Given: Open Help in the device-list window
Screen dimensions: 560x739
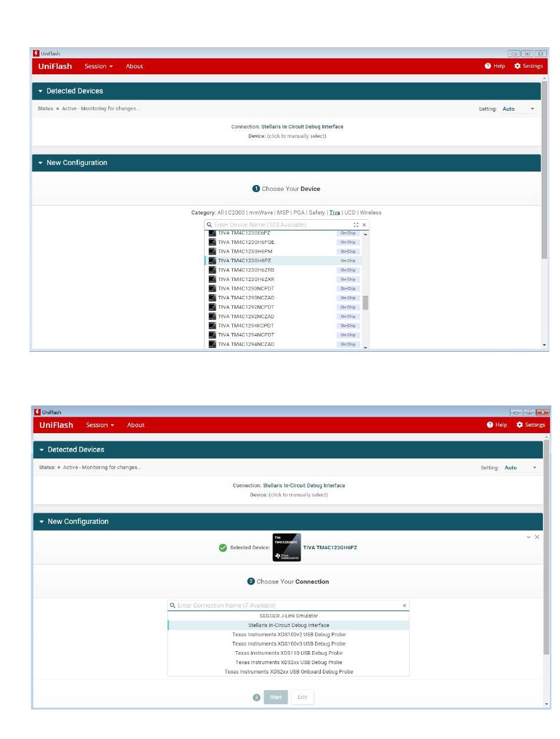Looking at the screenshot, I should (x=495, y=66).
